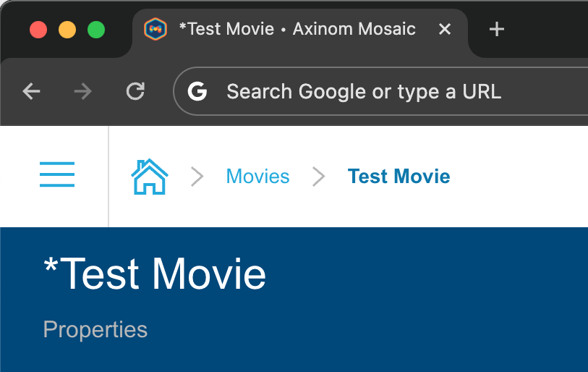The height and width of the screenshot is (372, 588).
Task: Select the Test Movie Axinom Mosaic tab
Action: point(297,30)
